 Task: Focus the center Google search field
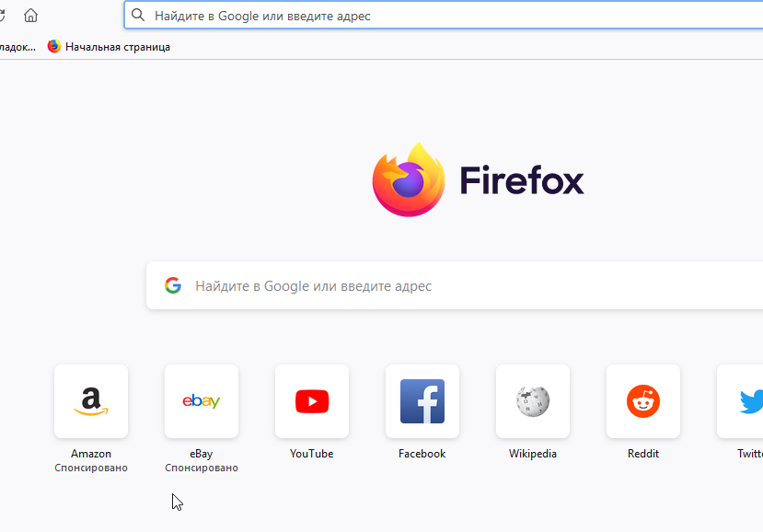[x=455, y=285]
